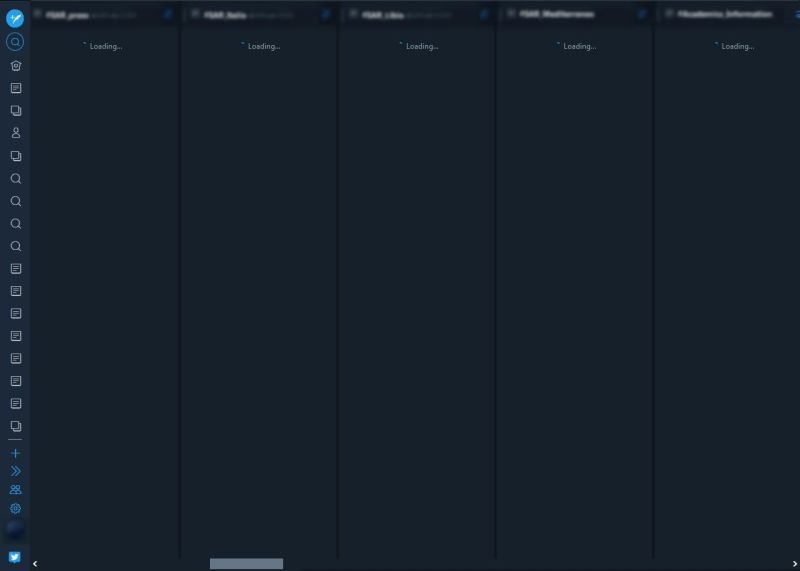Viewport: 800px width, 571px height.
Task: Click the column-type icon of Mediterraneo column header
Action: tap(512, 14)
